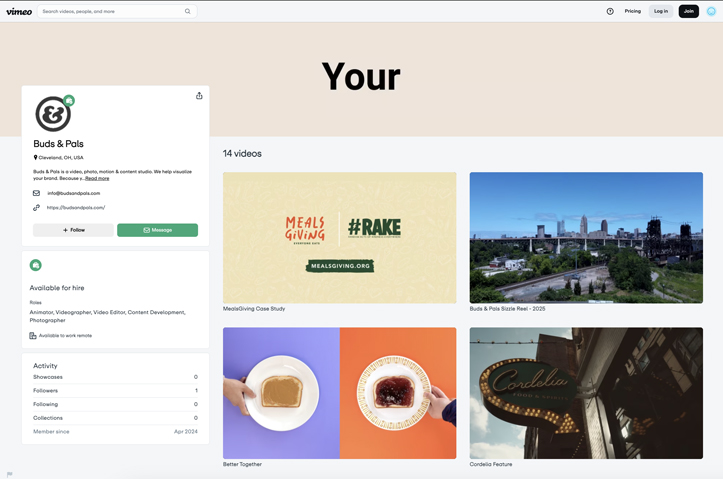Click the Vimeo logo
The width and height of the screenshot is (723, 479).
click(x=19, y=12)
